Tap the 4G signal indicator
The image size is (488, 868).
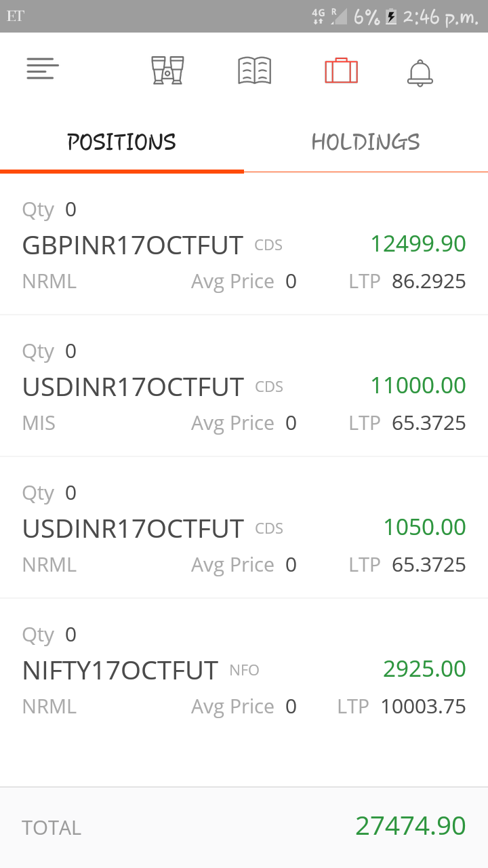(x=319, y=17)
